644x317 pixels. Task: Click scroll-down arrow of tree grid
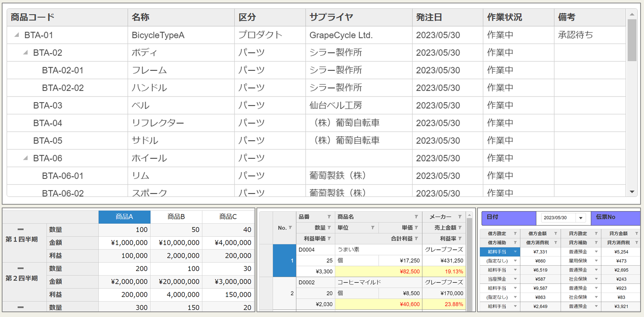tap(632, 192)
